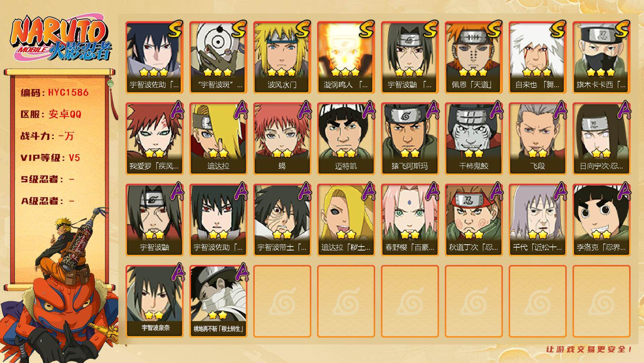Viewport: 644px width, 363px height.
Task: Open the 桃地再不斩「秽土转生」 card
Action: [218, 301]
